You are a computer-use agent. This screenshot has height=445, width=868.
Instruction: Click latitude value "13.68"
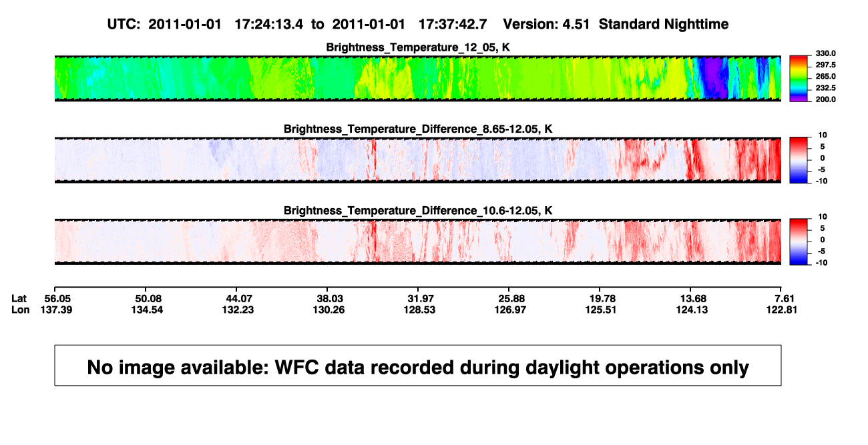692,298
